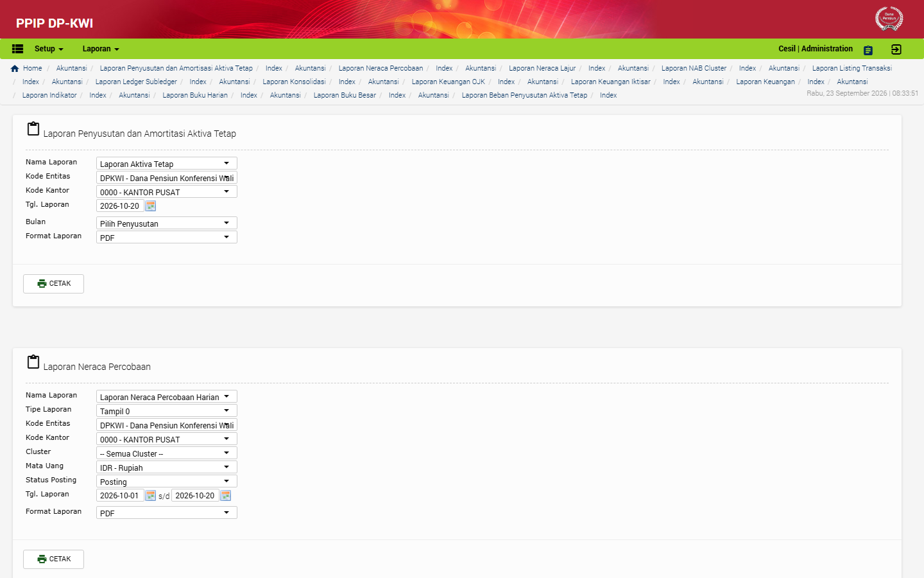
Task: Click CETAK button in Neraca Percobaan panel
Action: (54, 559)
